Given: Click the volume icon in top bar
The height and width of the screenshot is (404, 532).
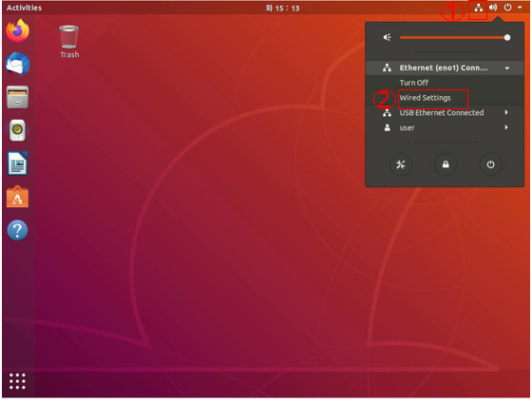Looking at the screenshot, I should [493, 8].
